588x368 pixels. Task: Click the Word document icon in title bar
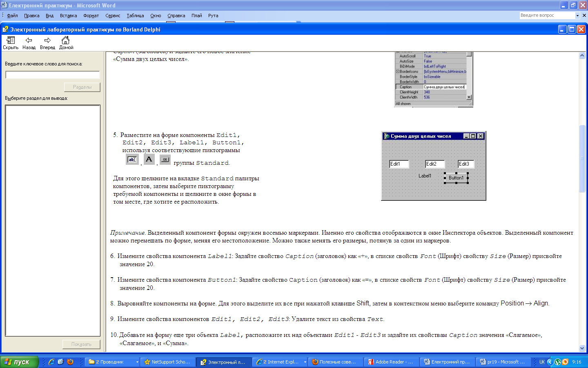4,5
